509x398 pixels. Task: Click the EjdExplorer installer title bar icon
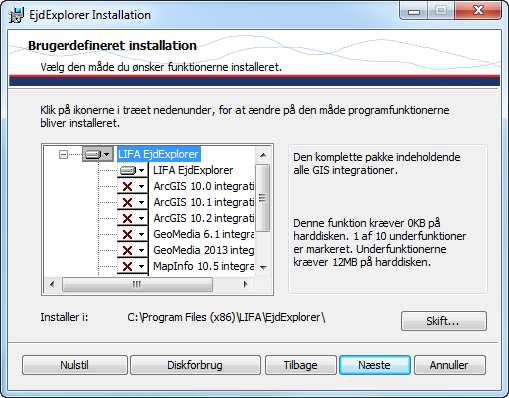(16, 15)
